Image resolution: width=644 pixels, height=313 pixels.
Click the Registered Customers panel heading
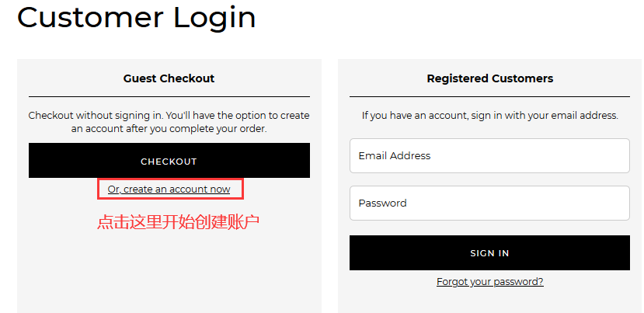(489, 78)
